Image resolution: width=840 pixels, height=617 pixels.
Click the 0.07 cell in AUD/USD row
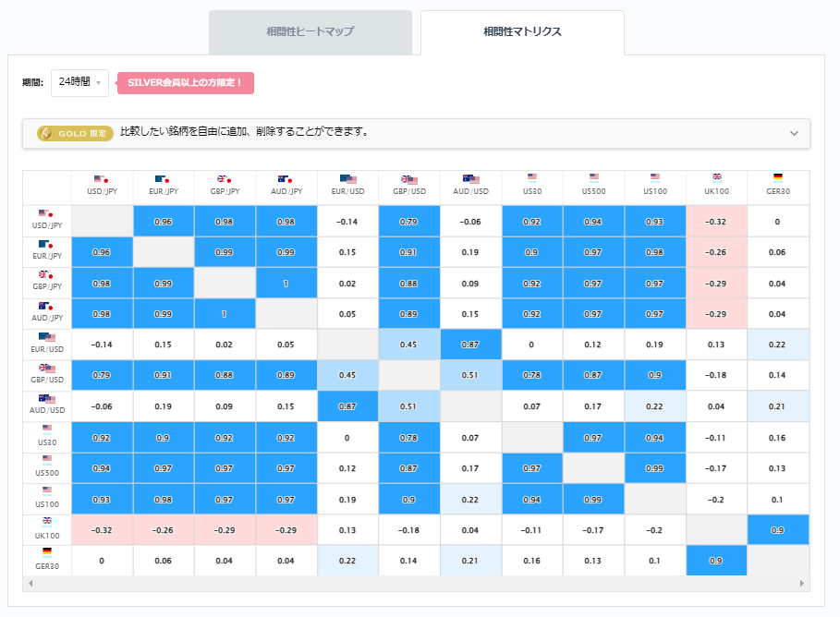click(x=532, y=406)
